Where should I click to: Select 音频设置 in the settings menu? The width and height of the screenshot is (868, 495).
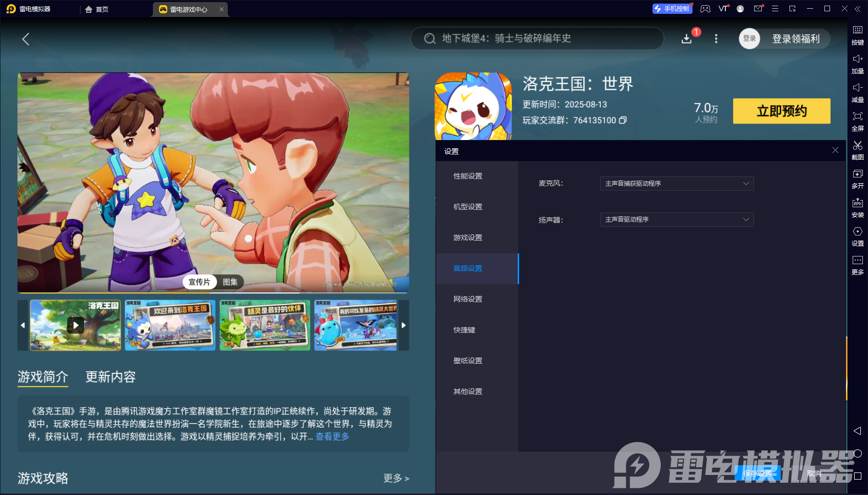[x=477, y=268]
